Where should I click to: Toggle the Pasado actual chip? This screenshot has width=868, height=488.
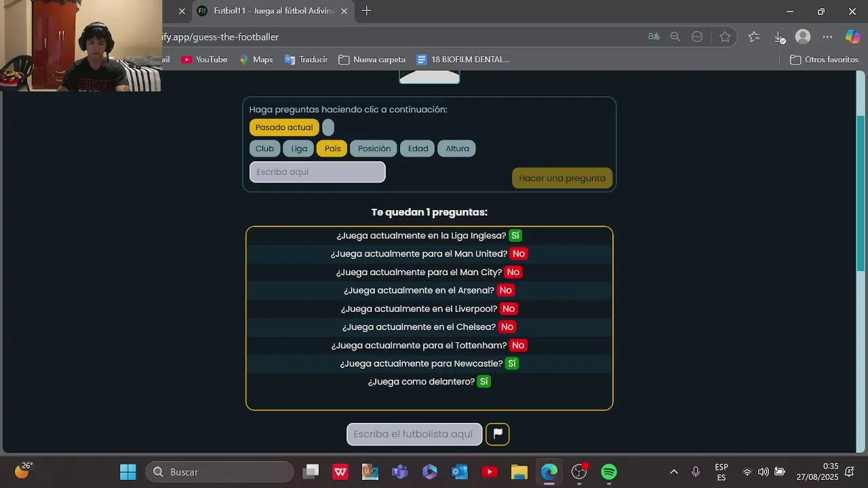284,127
